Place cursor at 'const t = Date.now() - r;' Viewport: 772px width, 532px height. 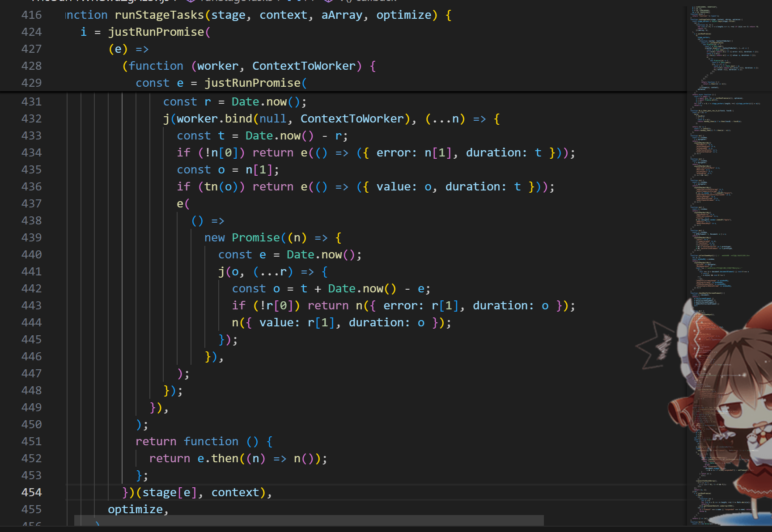pyautogui.click(x=262, y=136)
